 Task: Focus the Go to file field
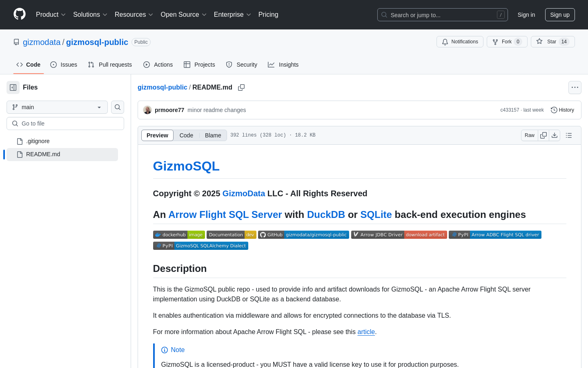point(65,123)
